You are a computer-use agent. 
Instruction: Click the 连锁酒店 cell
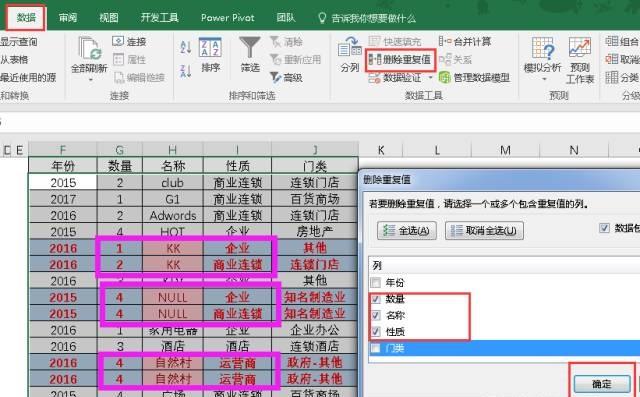tap(315, 346)
